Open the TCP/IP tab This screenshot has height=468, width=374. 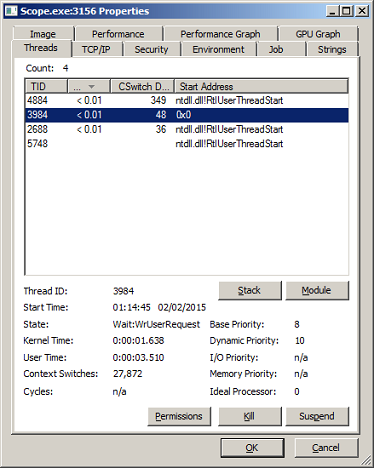(96, 49)
